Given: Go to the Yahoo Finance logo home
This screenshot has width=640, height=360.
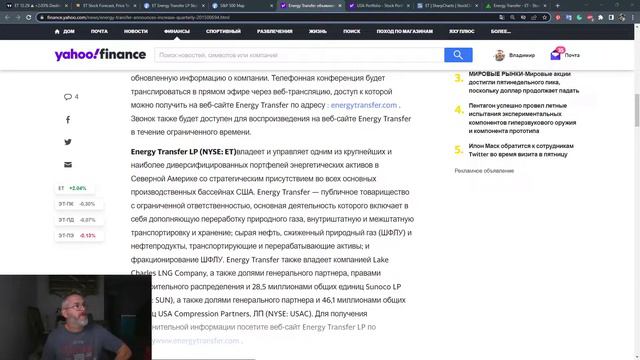Looking at the screenshot, I should [100, 54].
